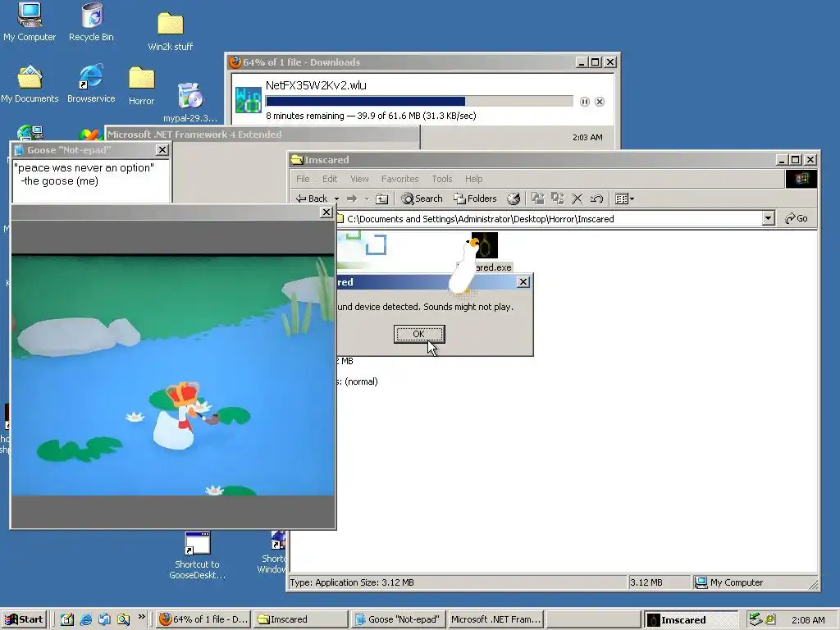The height and width of the screenshot is (630, 840).
Task: Open the Views dropdown in Explorer toolbar
Action: (x=624, y=199)
